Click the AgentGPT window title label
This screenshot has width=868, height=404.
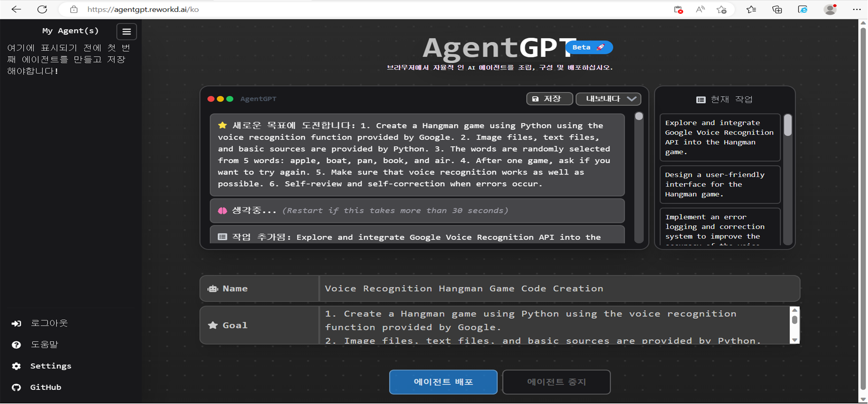click(x=258, y=99)
